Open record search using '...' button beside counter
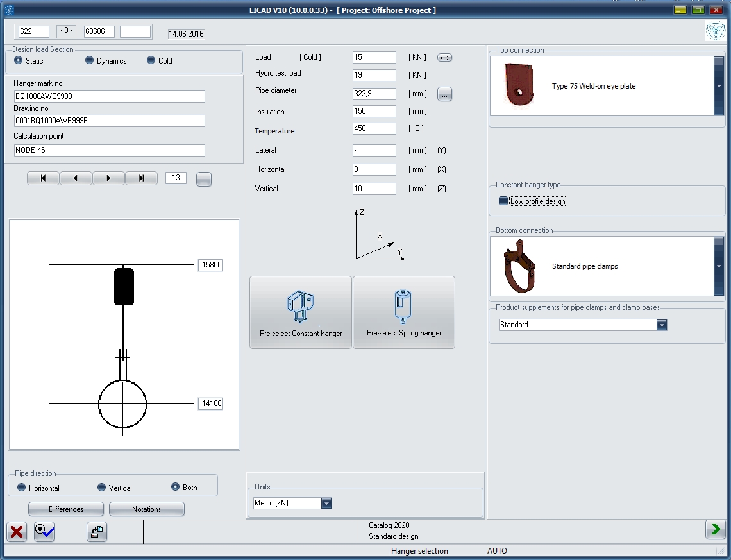This screenshot has width=731, height=560. coord(204,179)
